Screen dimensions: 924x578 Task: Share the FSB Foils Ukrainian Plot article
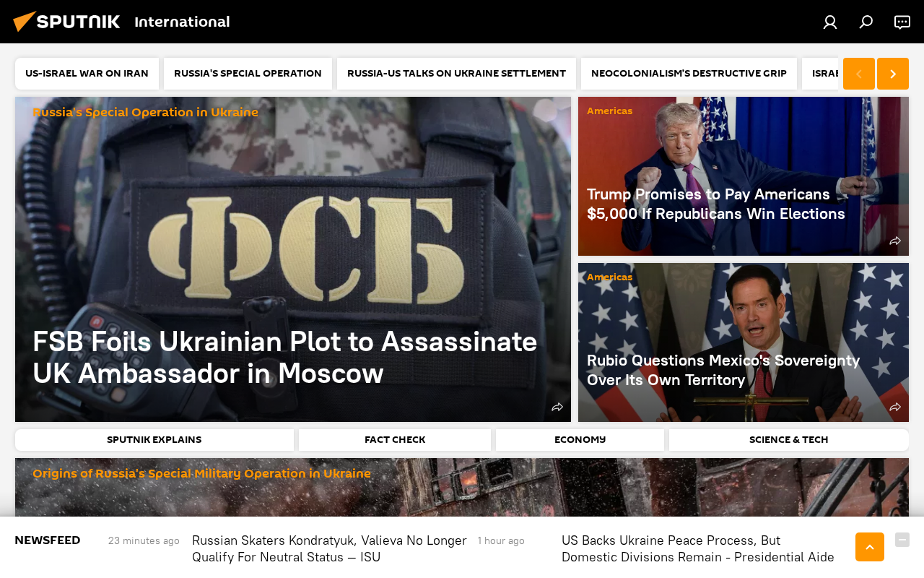[557, 407]
